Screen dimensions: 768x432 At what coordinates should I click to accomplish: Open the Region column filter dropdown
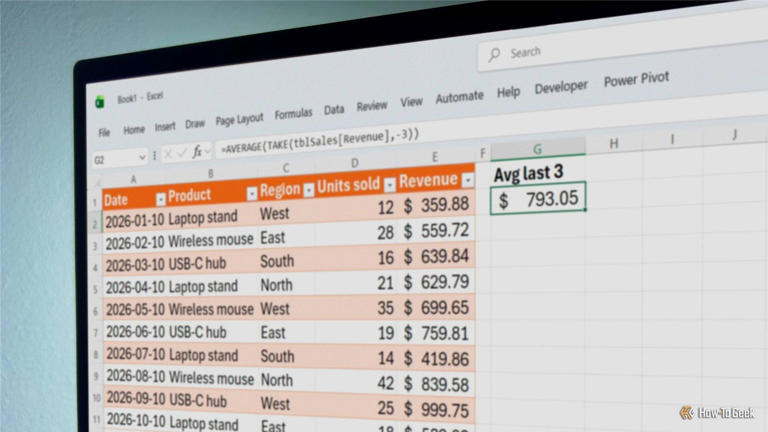click(309, 190)
